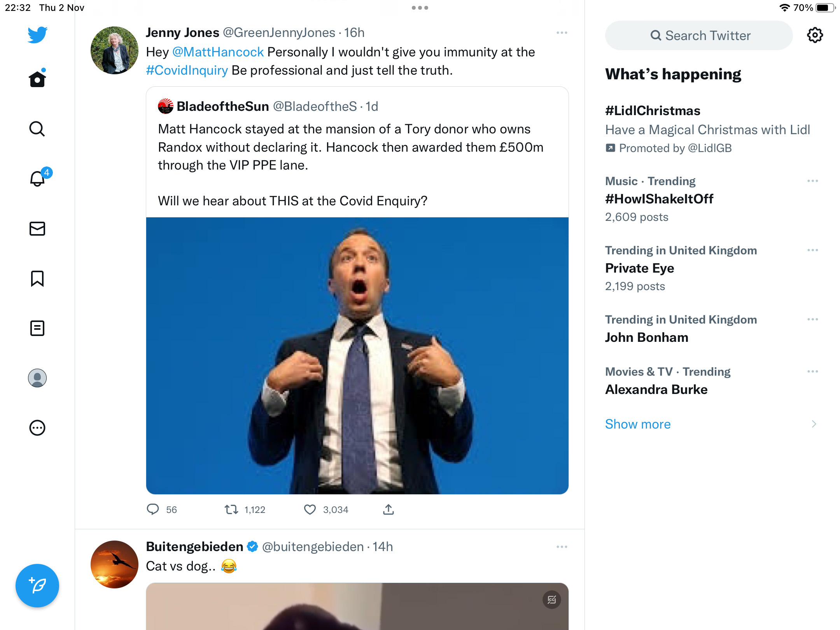Tap the compose new tweet button

[x=37, y=585]
